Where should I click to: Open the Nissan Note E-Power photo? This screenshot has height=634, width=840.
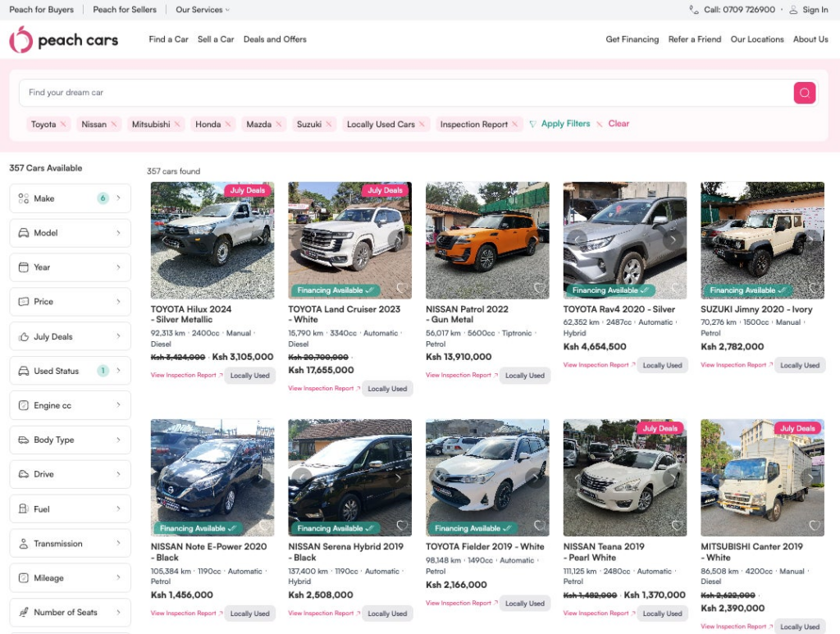[212, 477]
